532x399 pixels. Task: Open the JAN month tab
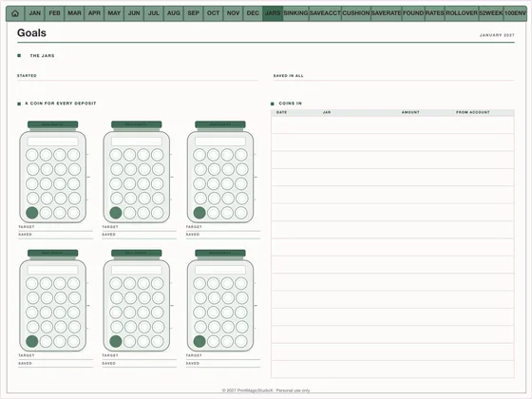(x=34, y=13)
